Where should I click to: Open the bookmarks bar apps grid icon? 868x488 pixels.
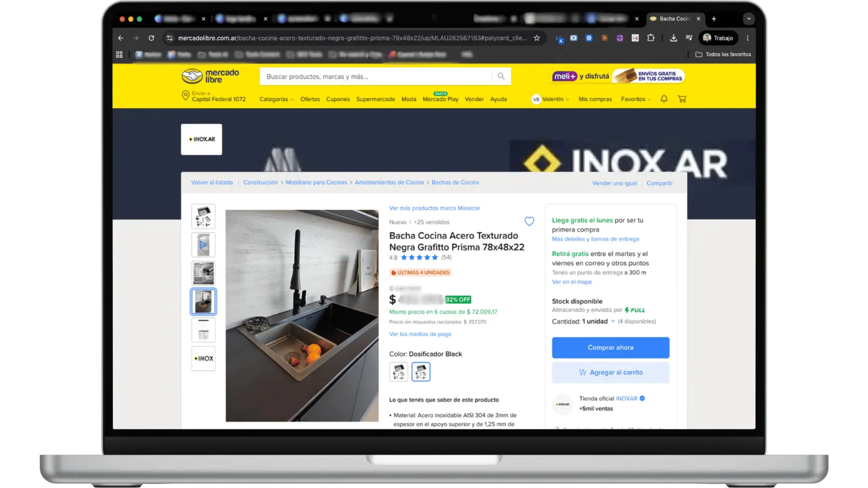point(119,54)
